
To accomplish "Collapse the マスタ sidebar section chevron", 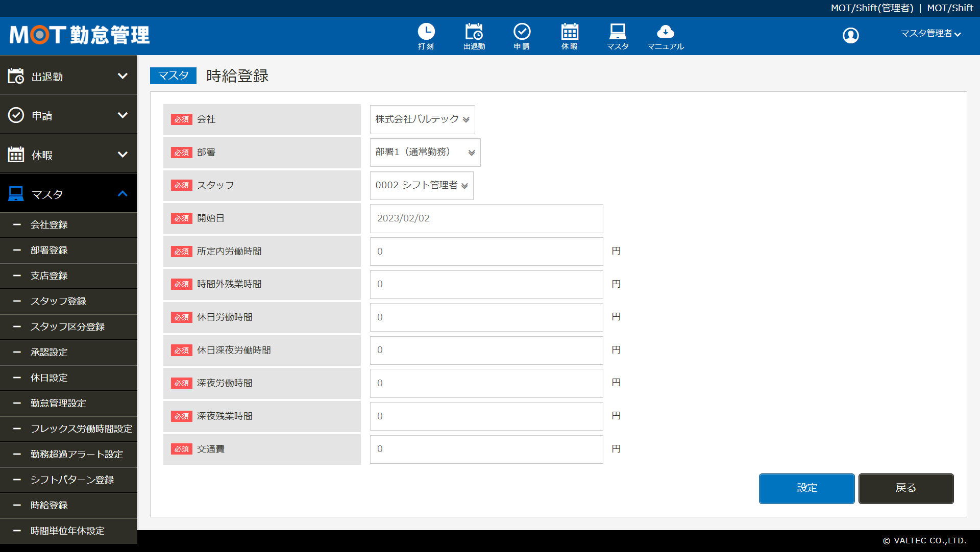I will point(122,194).
